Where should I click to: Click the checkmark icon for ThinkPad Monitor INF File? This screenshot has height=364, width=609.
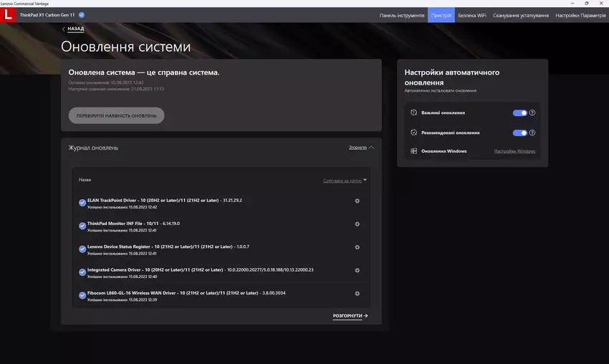[82, 226]
